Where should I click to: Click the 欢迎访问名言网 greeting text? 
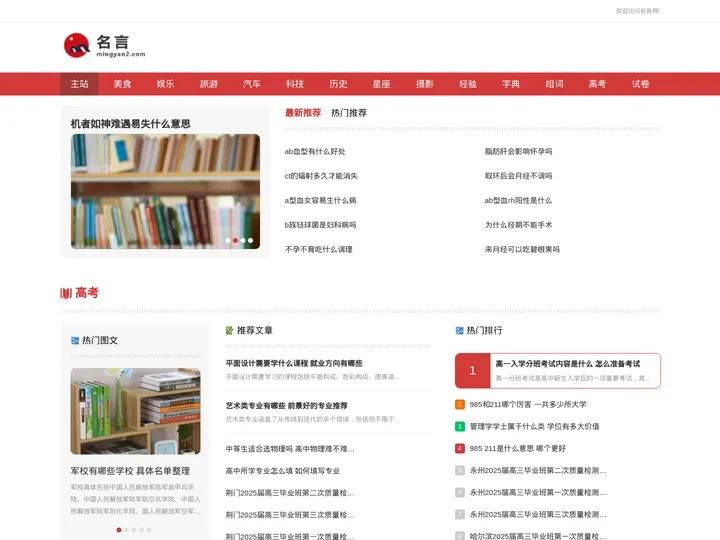[x=638, y=11]
